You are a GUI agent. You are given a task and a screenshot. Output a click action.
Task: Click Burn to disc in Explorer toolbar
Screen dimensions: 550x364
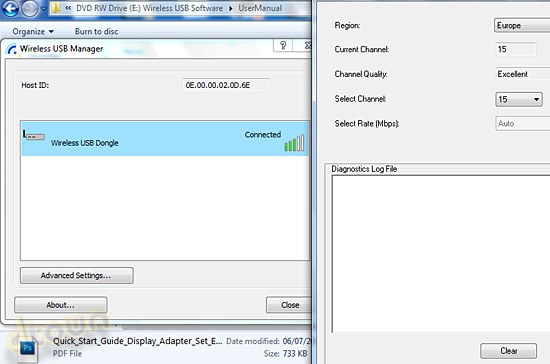[x=96, y=32]
